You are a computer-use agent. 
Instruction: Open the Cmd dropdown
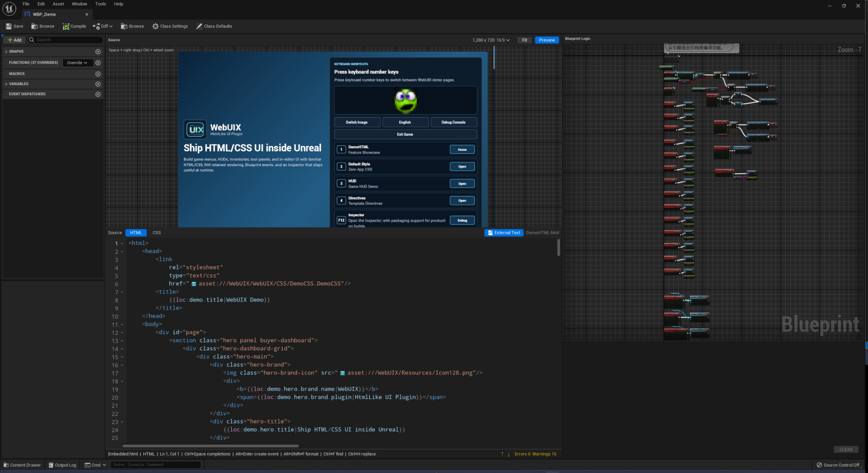(x=95, y=465)
